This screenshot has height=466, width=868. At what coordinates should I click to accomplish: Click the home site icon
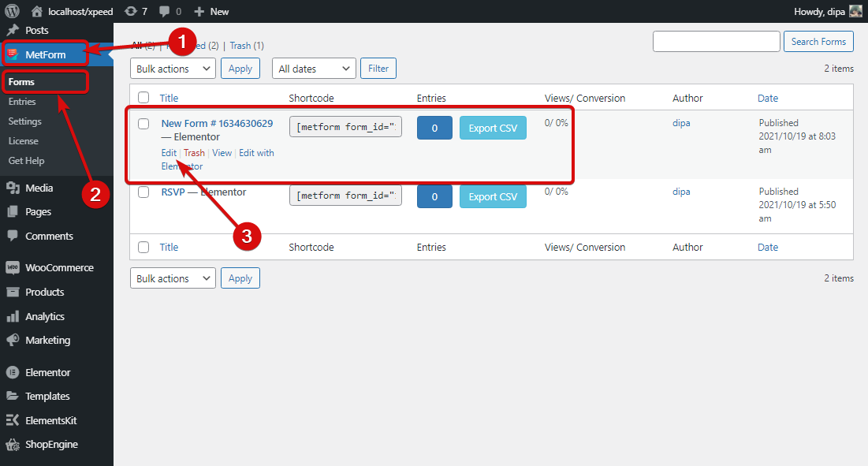point(36,11)
